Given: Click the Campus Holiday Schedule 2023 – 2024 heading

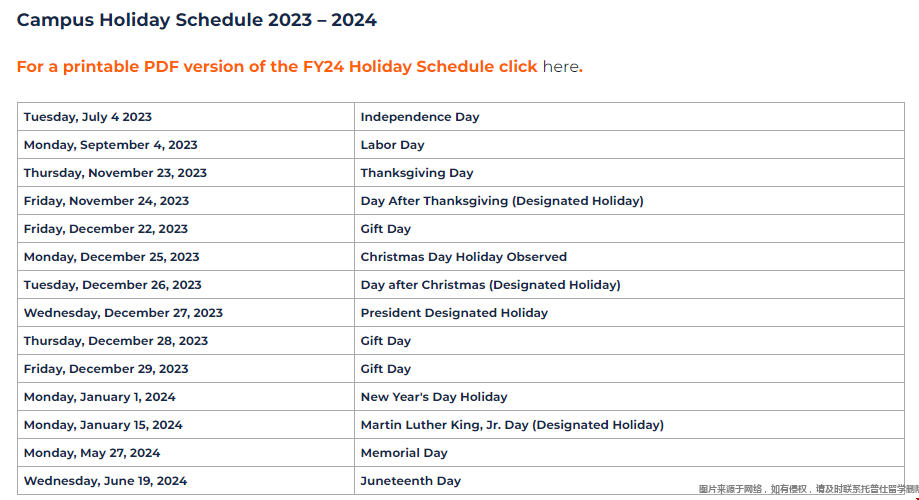Looking at the screenshot, I should 197,20.
